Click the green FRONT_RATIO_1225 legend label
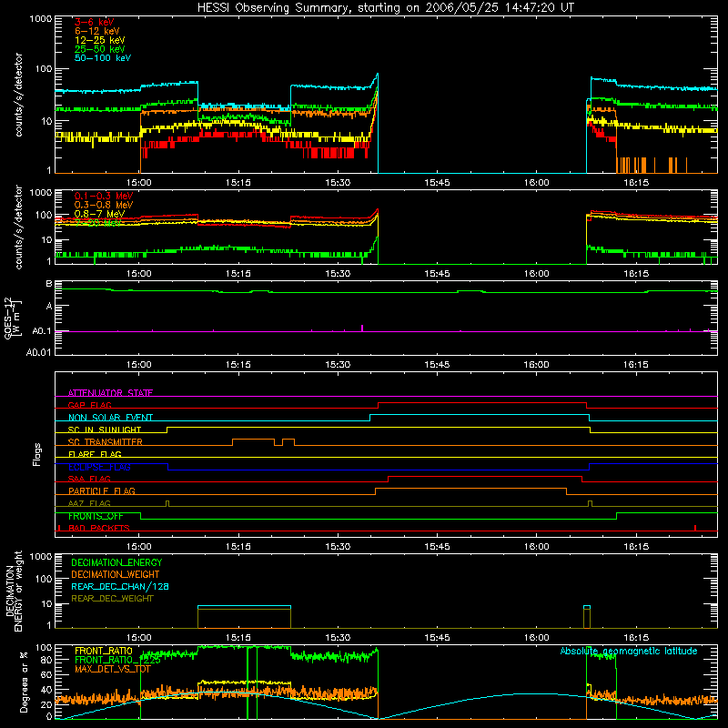The width and height of the screenshot is (728, 728). click(117, 660)
